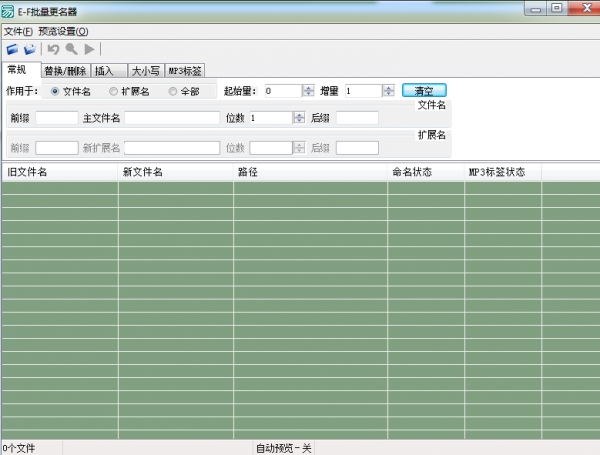Click the open folder toolbar icon
600x455 pixels.
30,49
